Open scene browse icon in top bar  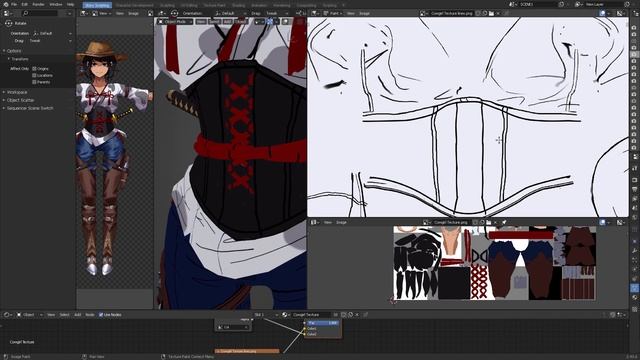click(x=513, y=4)
